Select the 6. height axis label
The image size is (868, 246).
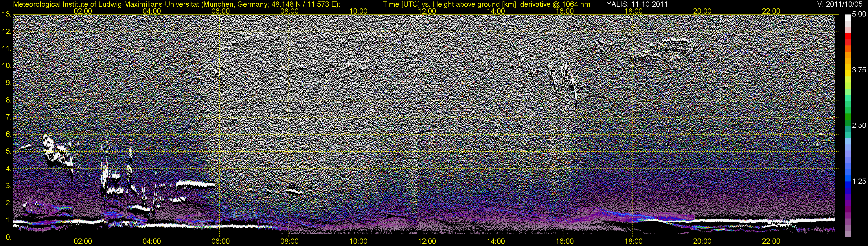pyautogui.click(x=8, y=135)
